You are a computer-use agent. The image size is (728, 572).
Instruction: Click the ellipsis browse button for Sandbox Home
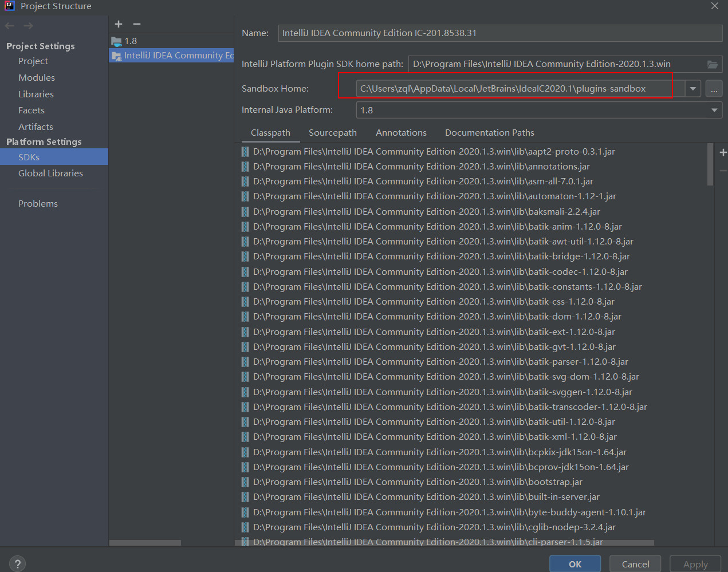pos(714,89)
